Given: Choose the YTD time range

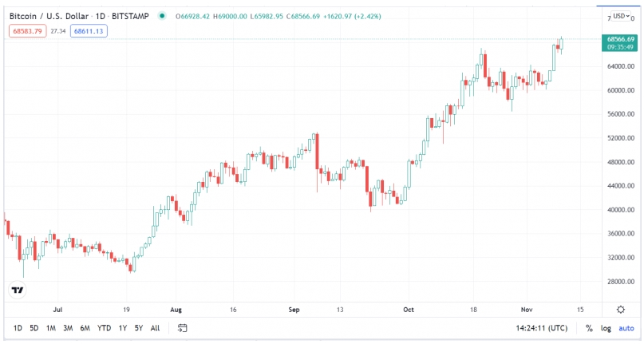Looking at the screenshot, I should point(105,328).
